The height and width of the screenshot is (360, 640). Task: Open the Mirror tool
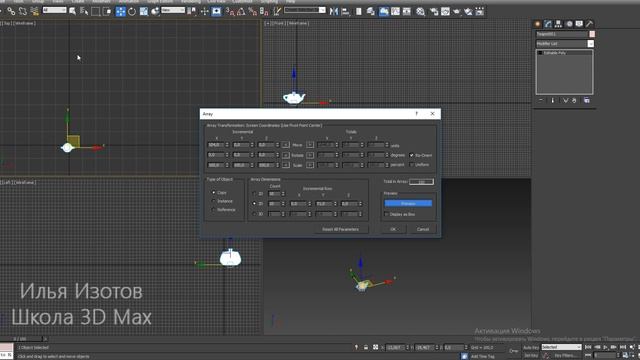[334, 11]
